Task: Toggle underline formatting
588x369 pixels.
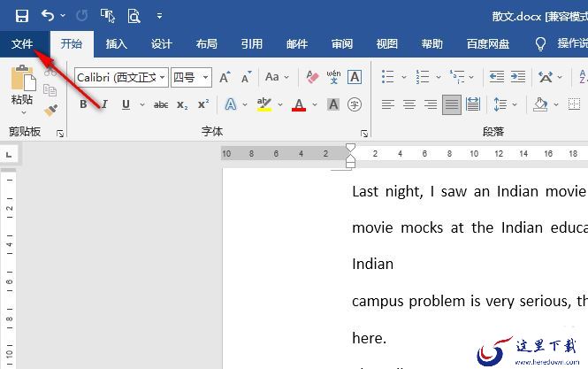Action: click(x=126, y=104)
